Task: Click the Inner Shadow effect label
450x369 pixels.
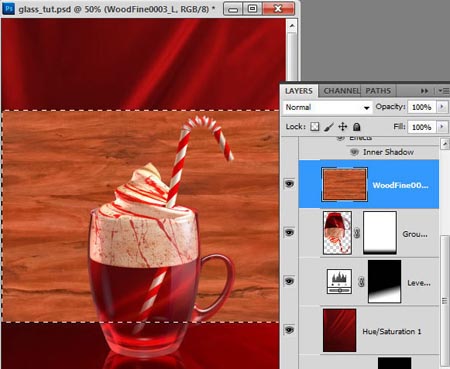Action: [388, 152]
